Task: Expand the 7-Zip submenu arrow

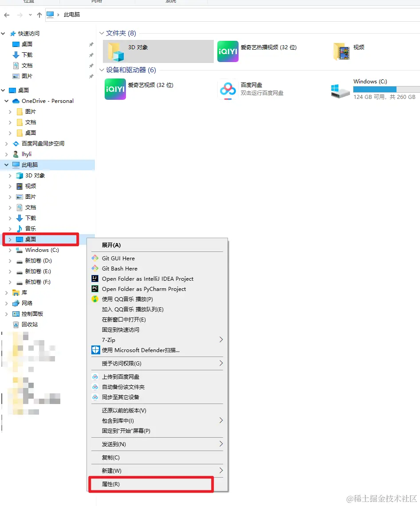Action: 221,340
